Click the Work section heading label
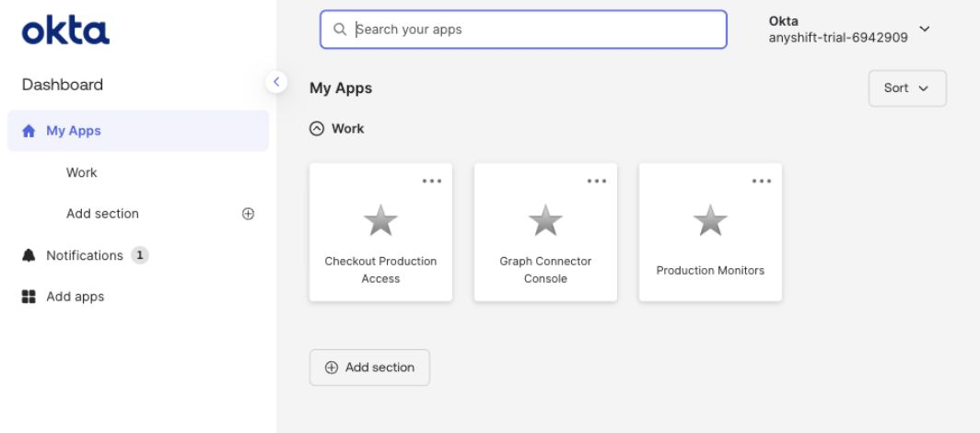980x433 pixels. click(348, 129)
